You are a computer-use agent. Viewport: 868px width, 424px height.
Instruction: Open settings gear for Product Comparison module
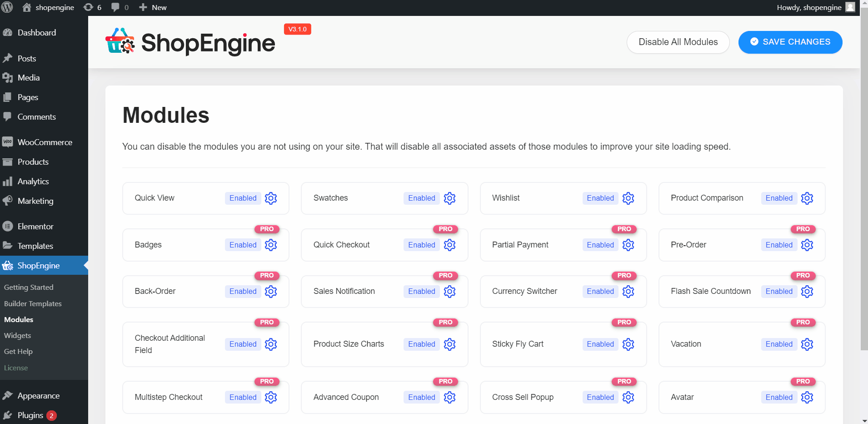click(x=807, y=198)
